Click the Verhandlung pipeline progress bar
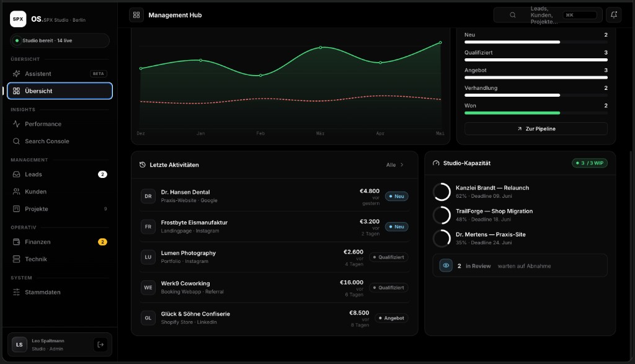 click(x=536, y=95)
